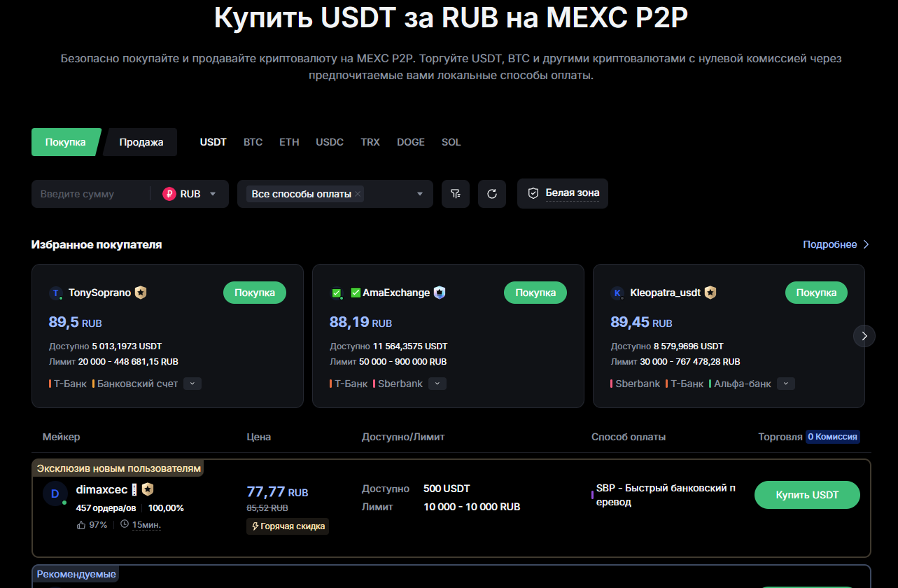Open the Белая зона button

pos(563,193)
